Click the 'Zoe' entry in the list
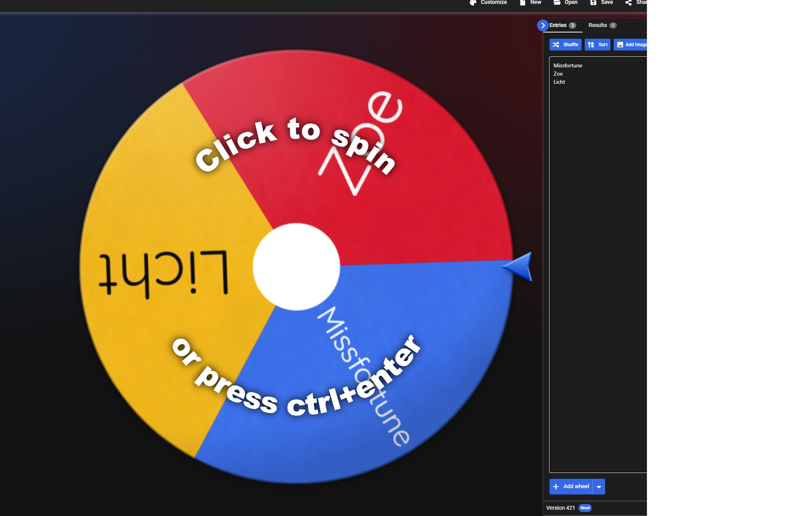 point(558,74)
